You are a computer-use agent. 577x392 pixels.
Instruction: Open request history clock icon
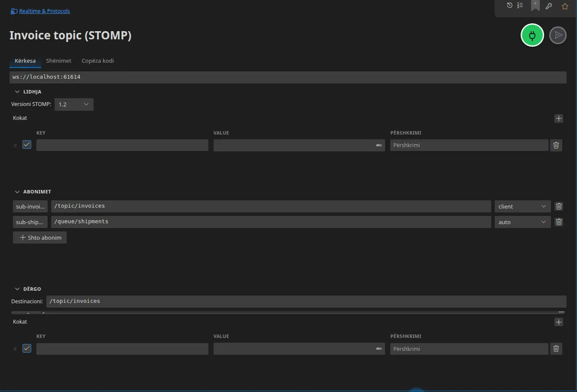509,6
